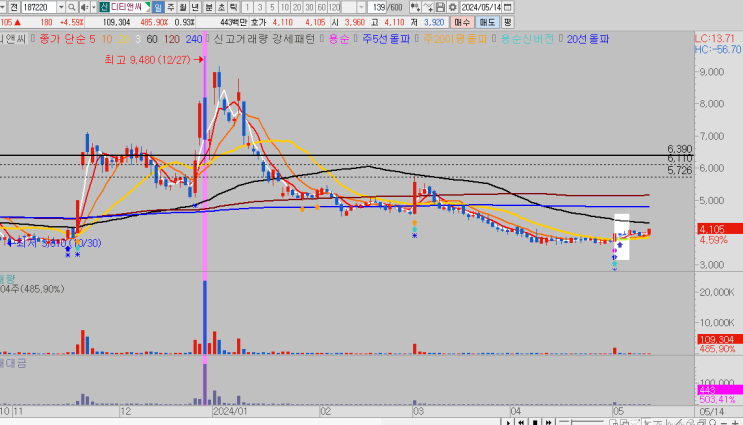Toggle the 20선돌파 indicator
This screenshot has height=425, width=743.
click(588, 39)
